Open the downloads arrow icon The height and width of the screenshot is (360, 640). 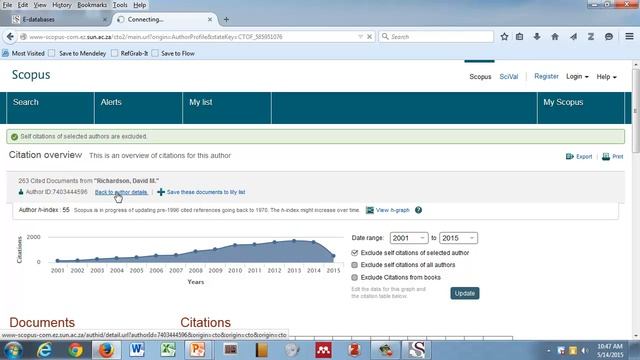tap(537, 37)
